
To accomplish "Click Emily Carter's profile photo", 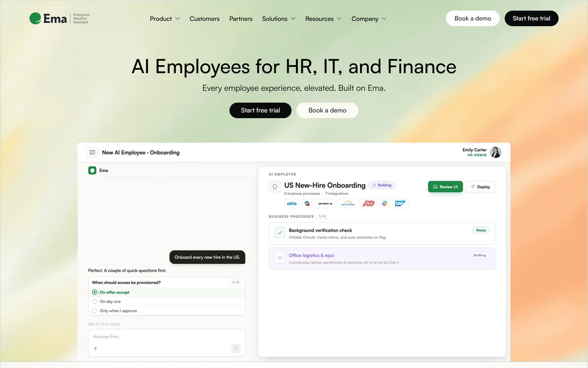I will (496, 152).
